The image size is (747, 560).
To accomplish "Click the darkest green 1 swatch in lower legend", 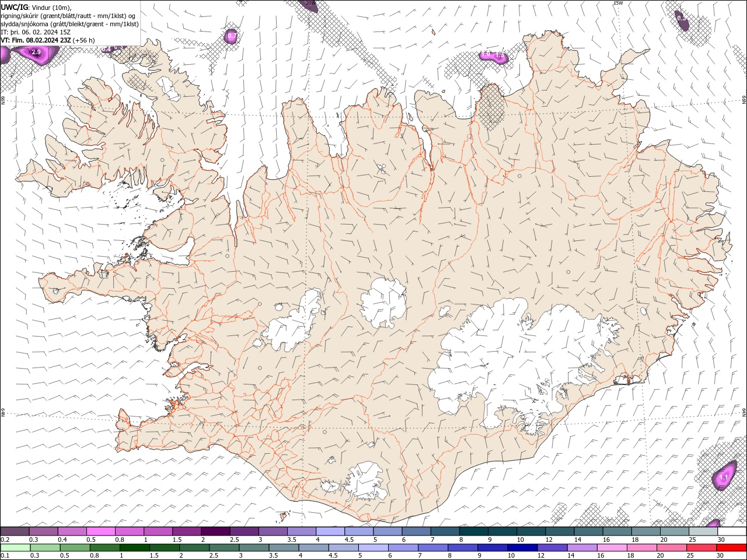I will pos(135,548).
